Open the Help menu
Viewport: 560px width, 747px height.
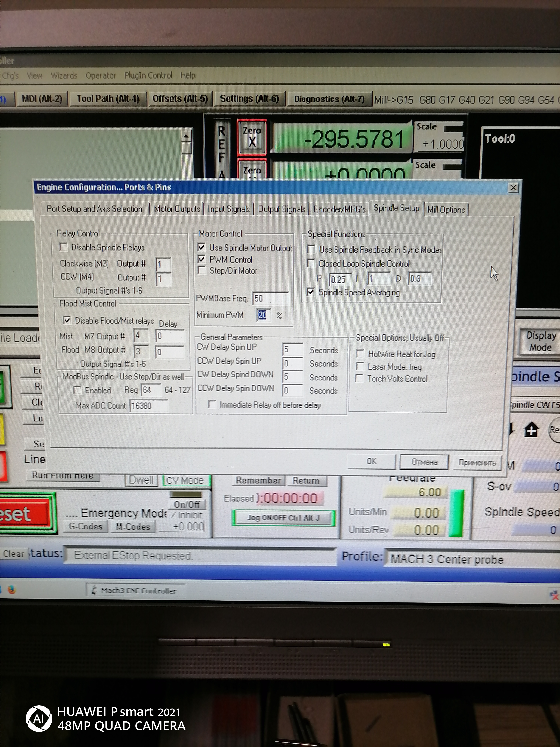(x=188, y=75)
